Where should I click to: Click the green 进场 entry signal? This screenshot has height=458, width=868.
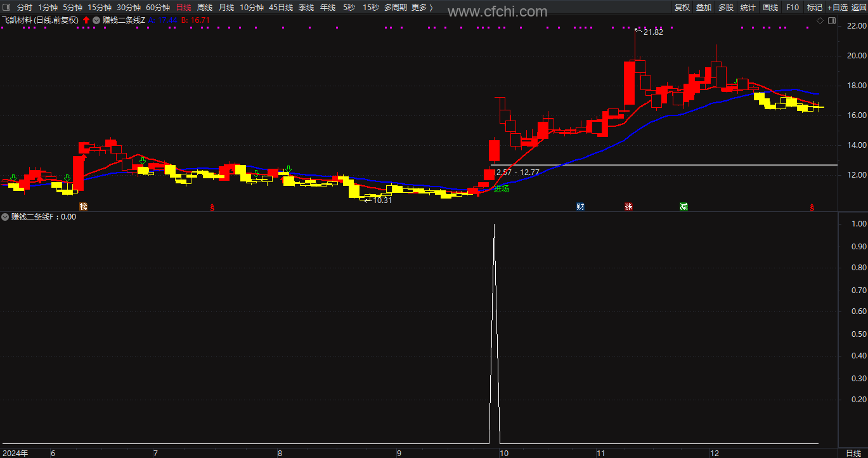click(x=502, y=188)
